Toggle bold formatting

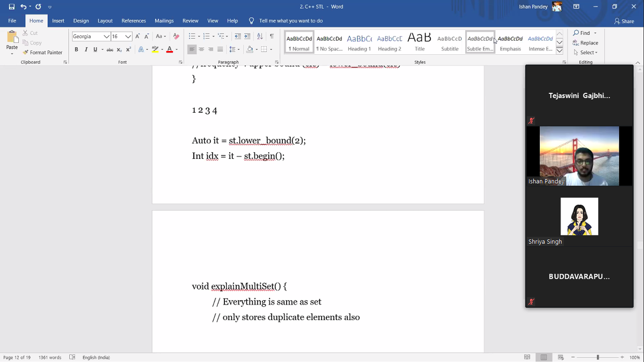(77, 49)
